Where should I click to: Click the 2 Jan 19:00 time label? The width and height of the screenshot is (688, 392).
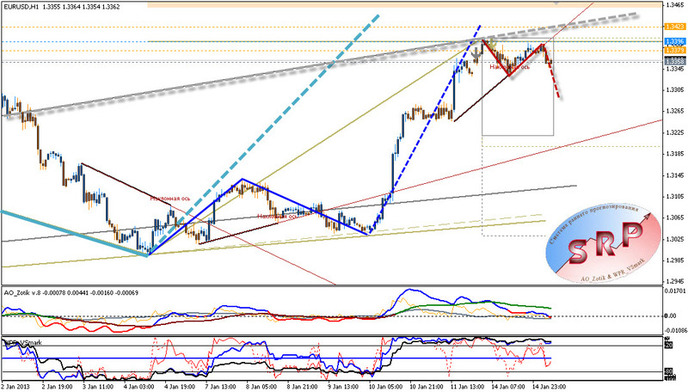pyautogui.click(x=57, y=387)
